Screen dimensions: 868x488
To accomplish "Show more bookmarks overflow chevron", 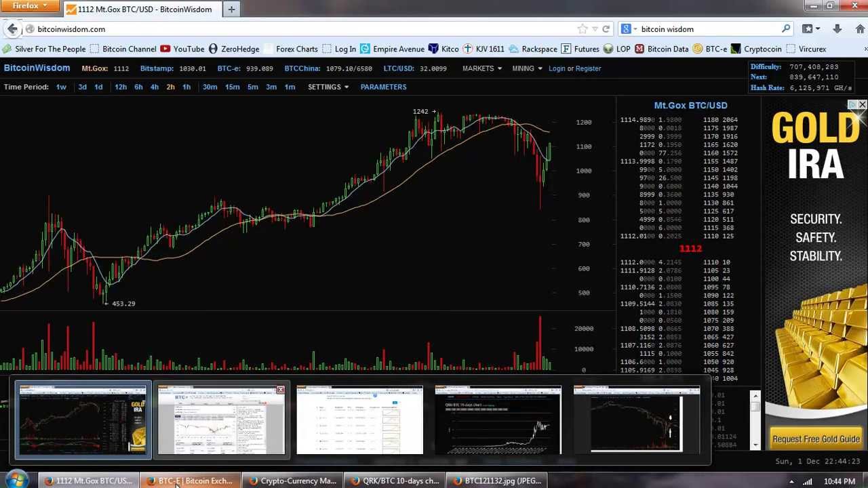I will click(x=865, y=49).
